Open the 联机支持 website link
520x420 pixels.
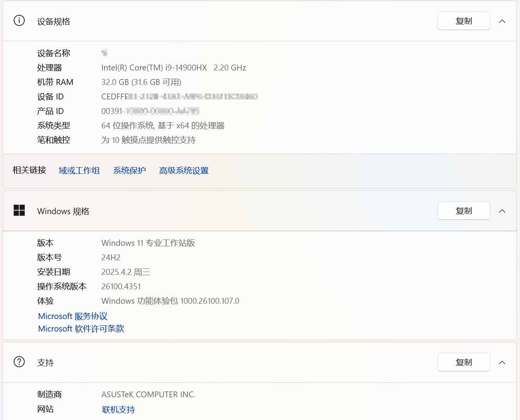coord(119,409)
